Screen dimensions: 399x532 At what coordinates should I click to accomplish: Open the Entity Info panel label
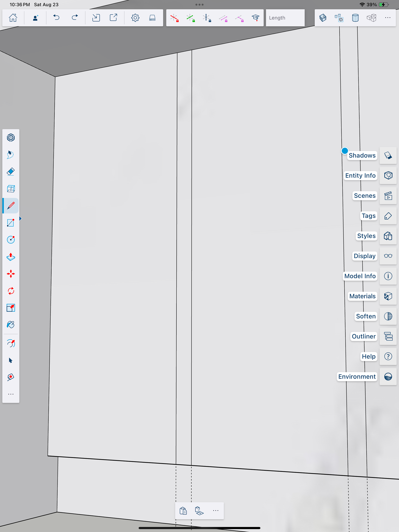(x=360, y=176)
